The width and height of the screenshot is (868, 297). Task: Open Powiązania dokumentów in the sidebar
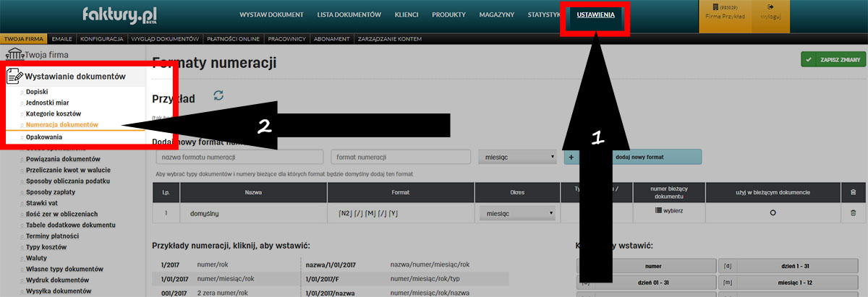click(61, 158)
